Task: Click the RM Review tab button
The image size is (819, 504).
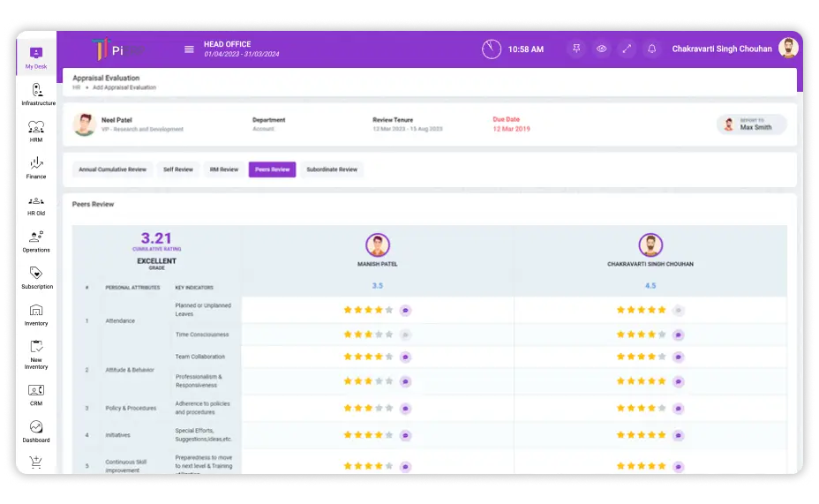Action: (223, 169)
